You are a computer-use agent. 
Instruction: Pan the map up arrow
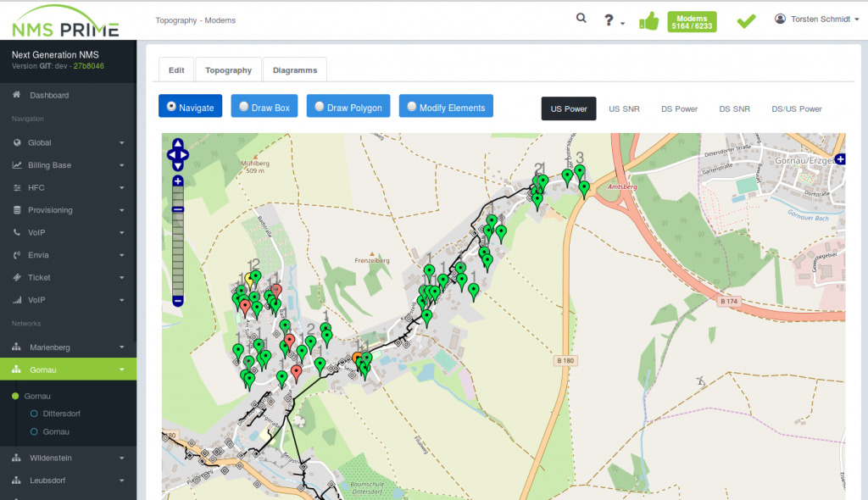[178, 144]
